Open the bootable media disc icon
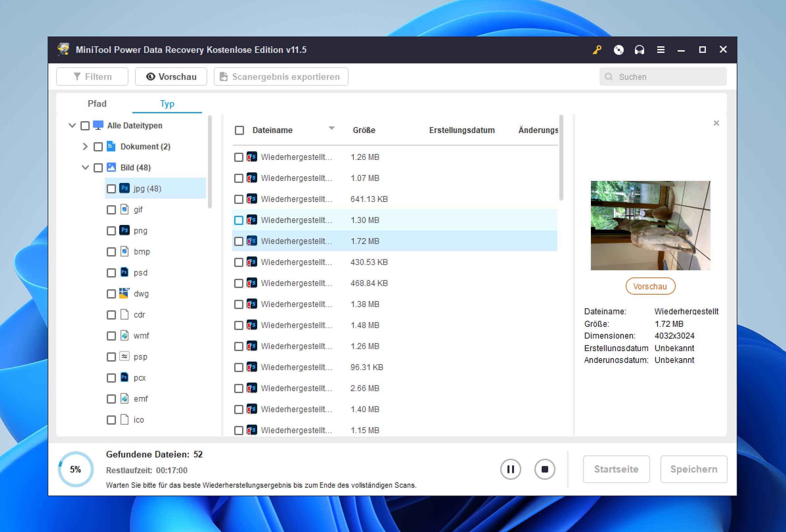The height and width of the screenshot is (532, 786). coord(618,50)
